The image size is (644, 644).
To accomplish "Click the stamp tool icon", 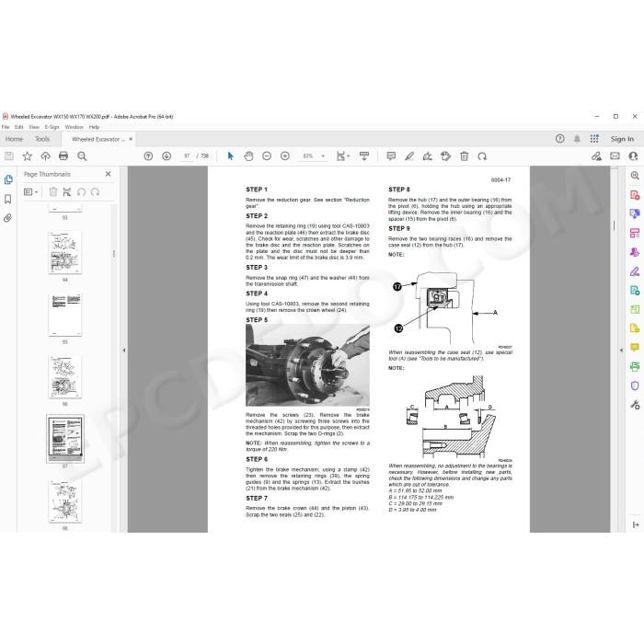I will pyautogui.click(x=445, y=156).
